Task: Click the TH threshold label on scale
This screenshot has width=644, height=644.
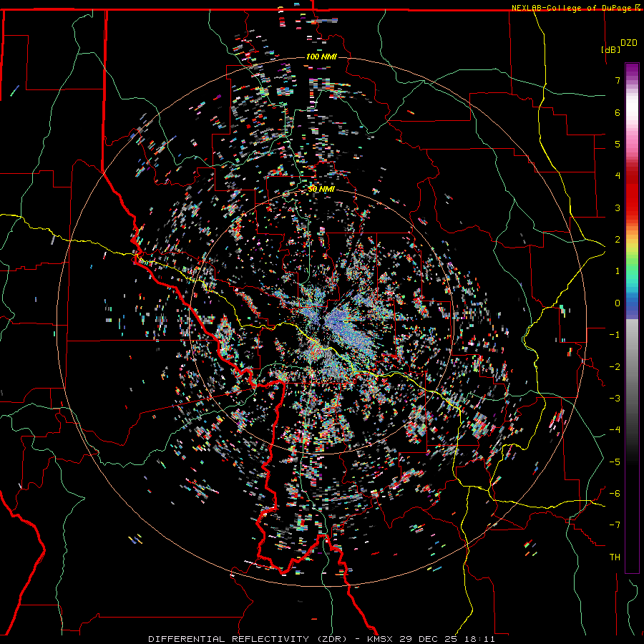Action: point(615,557)
